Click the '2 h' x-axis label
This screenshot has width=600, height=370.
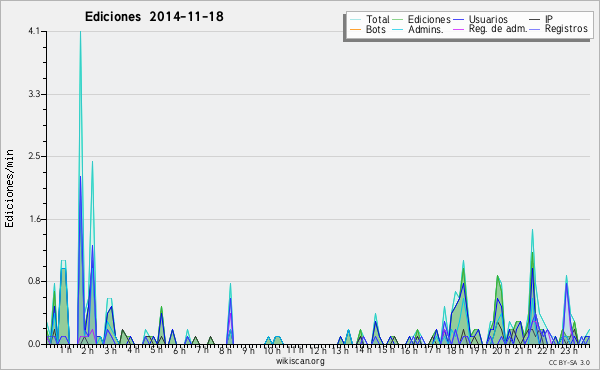(88, 350)
